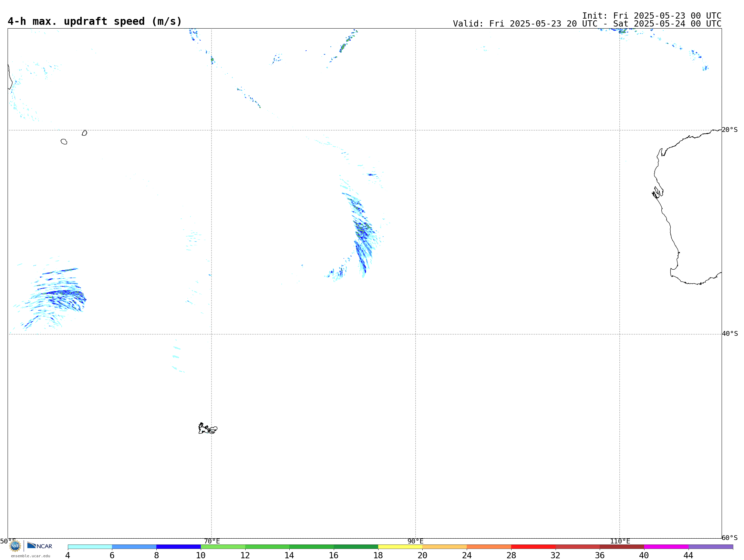
Task: Click the colorbar tick label 28
Action: click(x=511, y=556)
